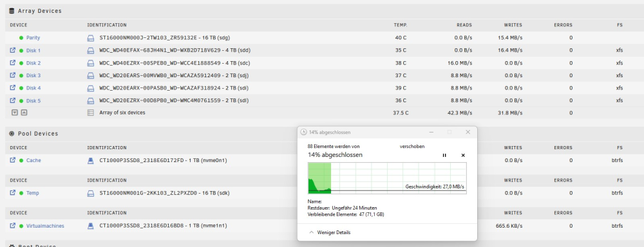The height and width of the screenshot is (247, 644).
Task: Click drive icon next to WDC_WD20EZRX
Action: tap(91, 100)
